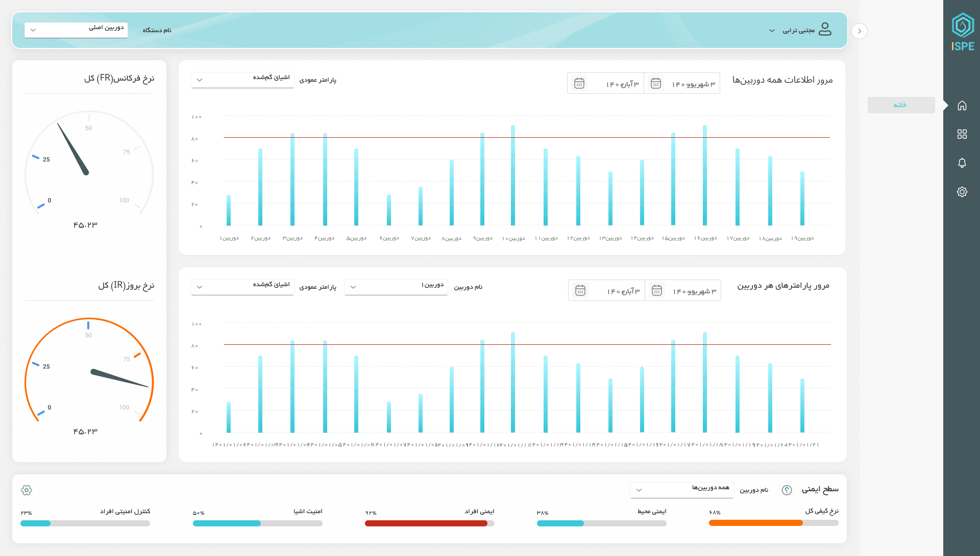The width and height of the screenshot is (980, 556).
Task: Click the user profile avatar icon
Action: click(825, 30)
